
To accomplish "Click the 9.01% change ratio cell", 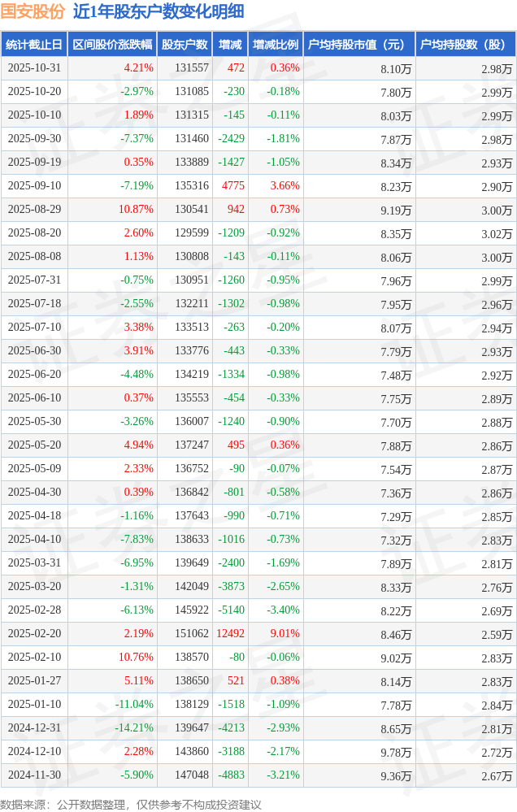I will point(285,634).
